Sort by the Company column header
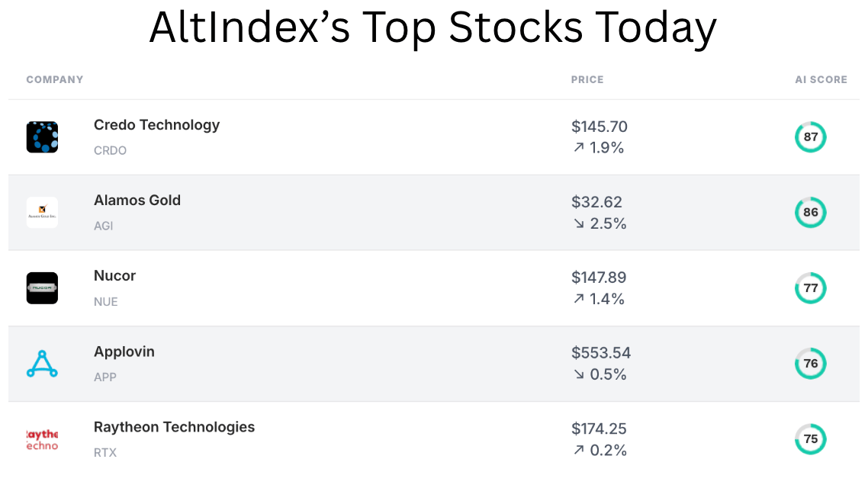 (55, 79)
